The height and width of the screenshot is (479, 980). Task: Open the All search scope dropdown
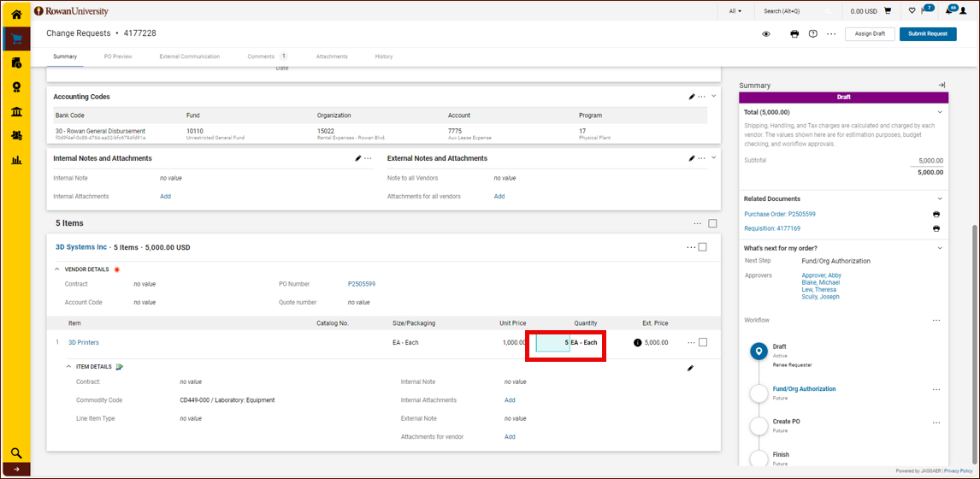click(x=735, y=10)
